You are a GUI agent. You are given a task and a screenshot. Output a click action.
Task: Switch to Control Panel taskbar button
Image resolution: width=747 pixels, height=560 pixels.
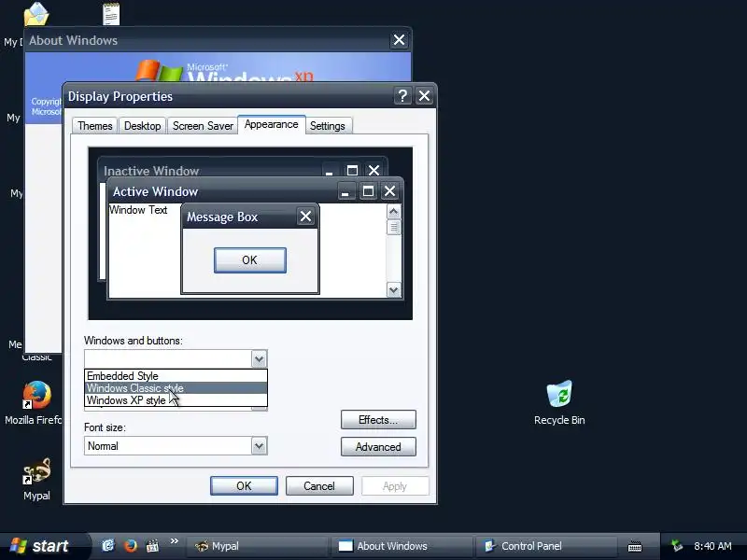click(x=546, y=546)
